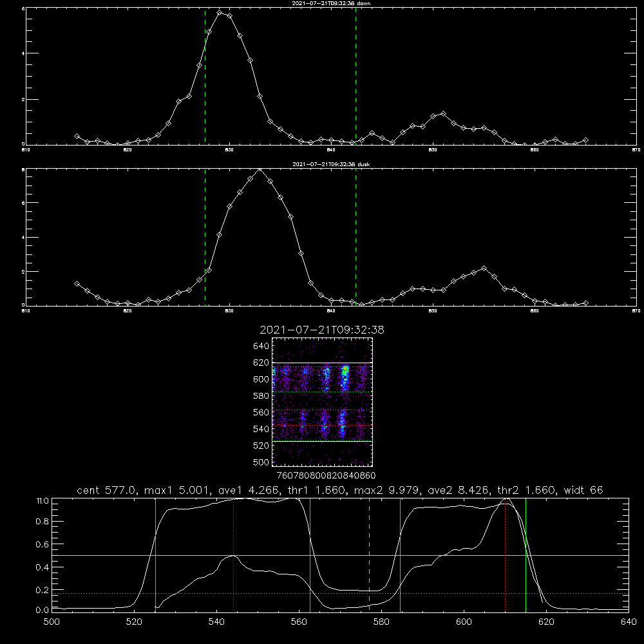This screenshot has height=644, width=644.
Task: Click the orange dashed center line at 577
Action: click(369, 554)
